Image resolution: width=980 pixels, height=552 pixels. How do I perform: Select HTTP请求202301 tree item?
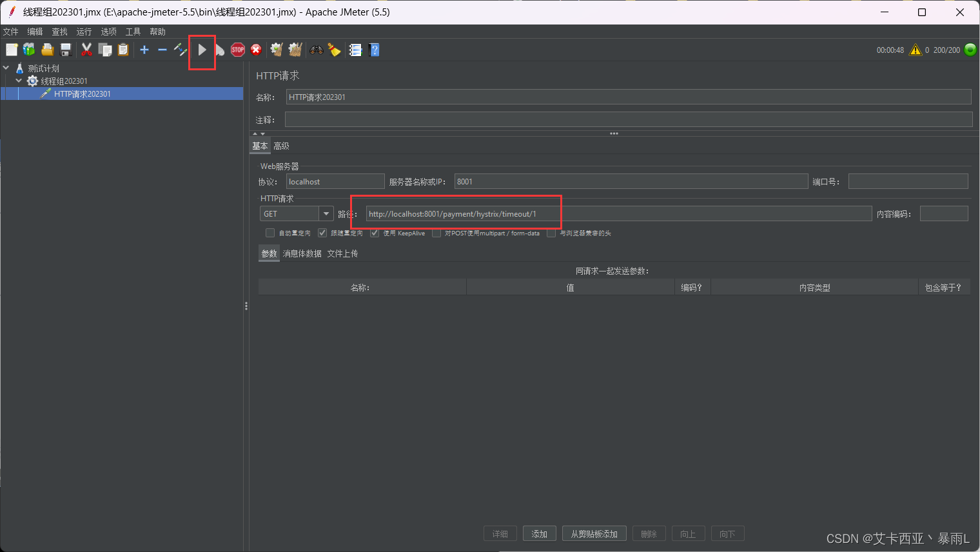[x=82, y=94]
